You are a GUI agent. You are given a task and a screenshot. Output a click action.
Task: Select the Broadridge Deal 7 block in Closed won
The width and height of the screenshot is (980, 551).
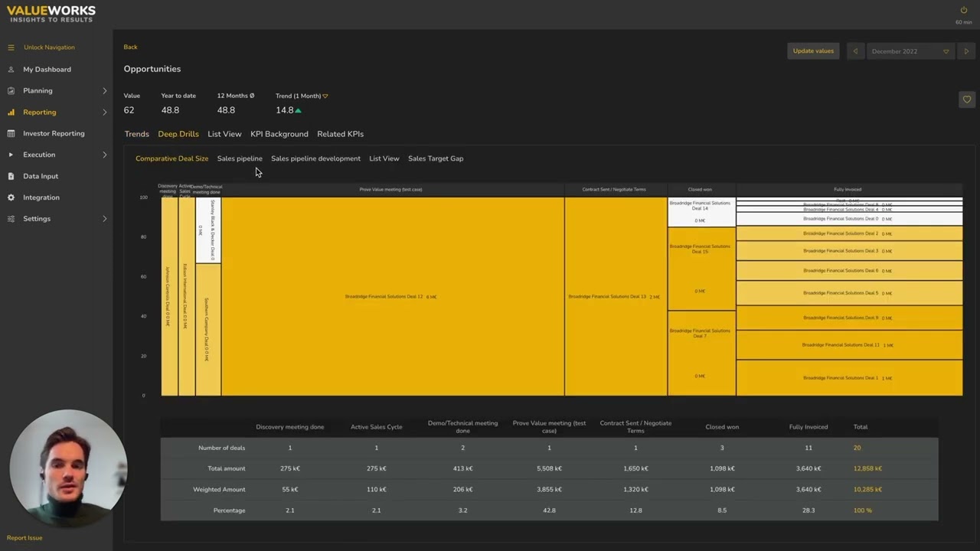tap(701, 353)
